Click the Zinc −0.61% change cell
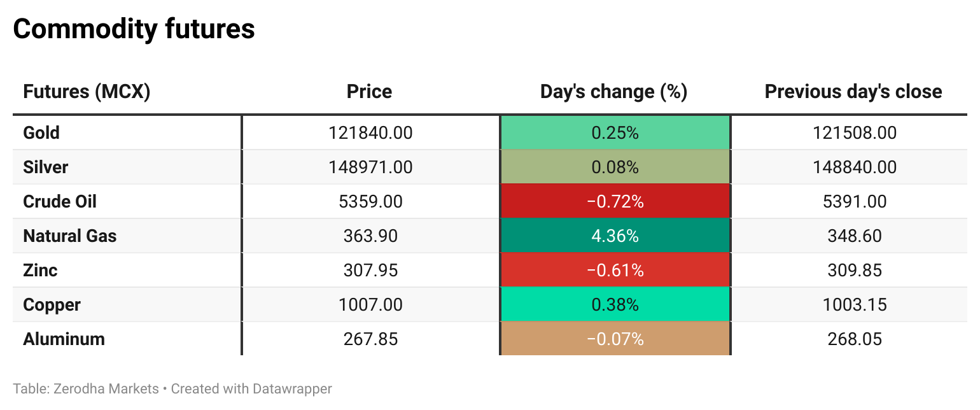The image size is (980, 410). click(615, 271)
